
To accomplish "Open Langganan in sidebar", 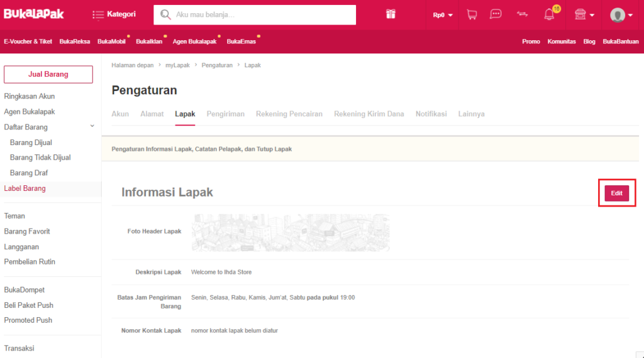I will coord(21,247).
